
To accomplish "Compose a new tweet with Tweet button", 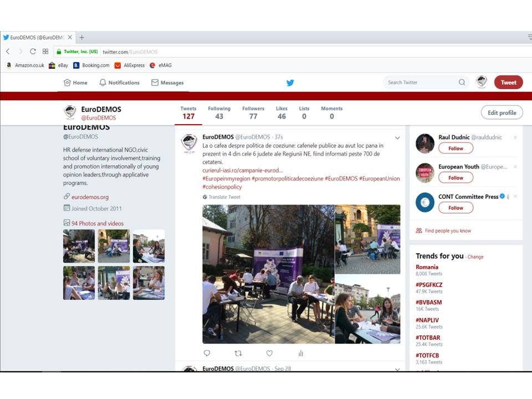I will point(508,82).
